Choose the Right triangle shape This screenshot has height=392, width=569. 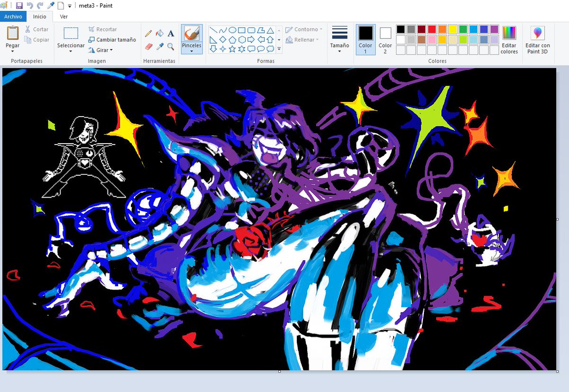coord(213,39)
